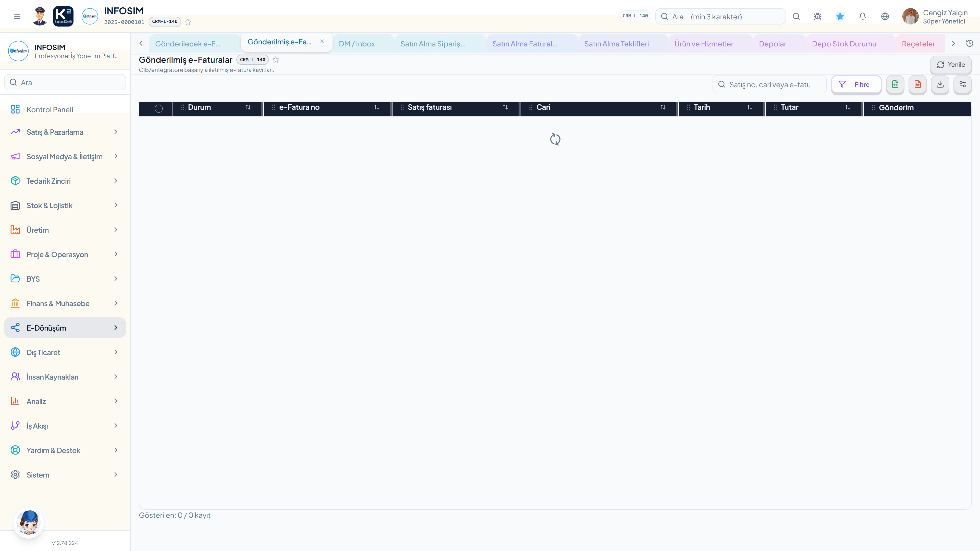Open the tab history clock icon

970,43
